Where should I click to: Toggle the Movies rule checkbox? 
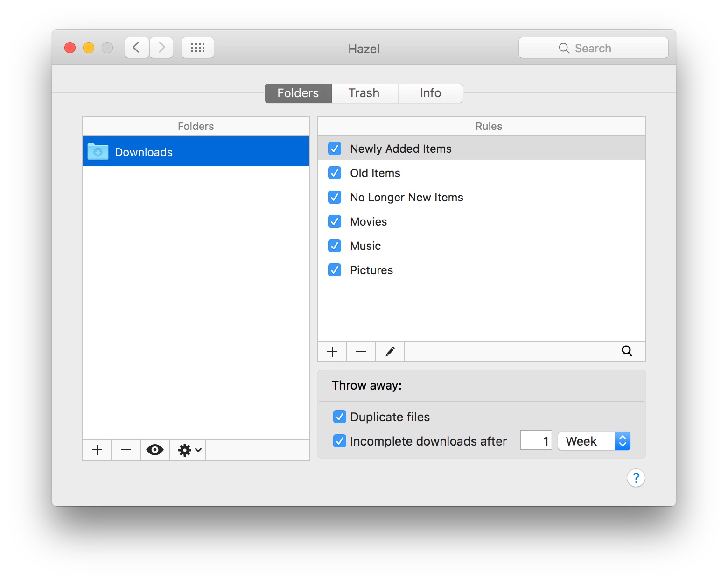click(x=335, y=221)
